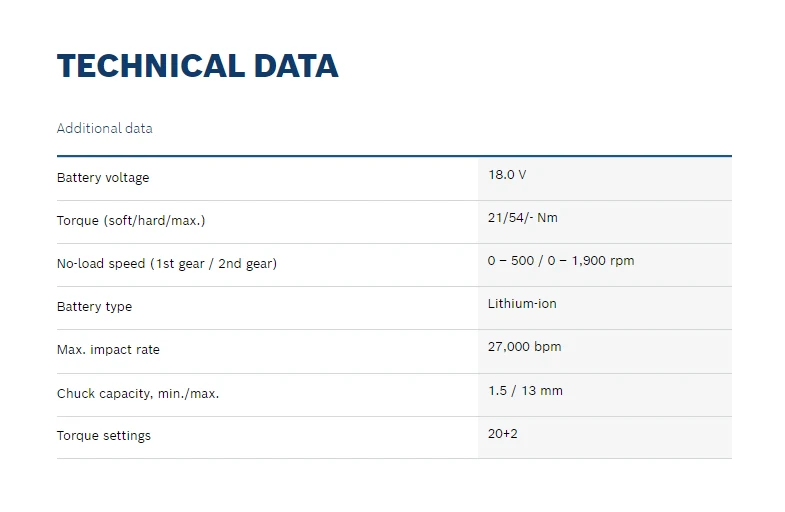Click the 18.0 V value
This screenshot has height=512, width=785.
coord(507,175)
